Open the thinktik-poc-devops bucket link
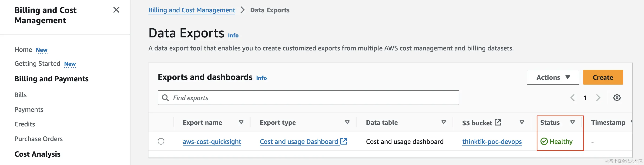Viewport: 644px width, 165px height. [x=492, y=142]
